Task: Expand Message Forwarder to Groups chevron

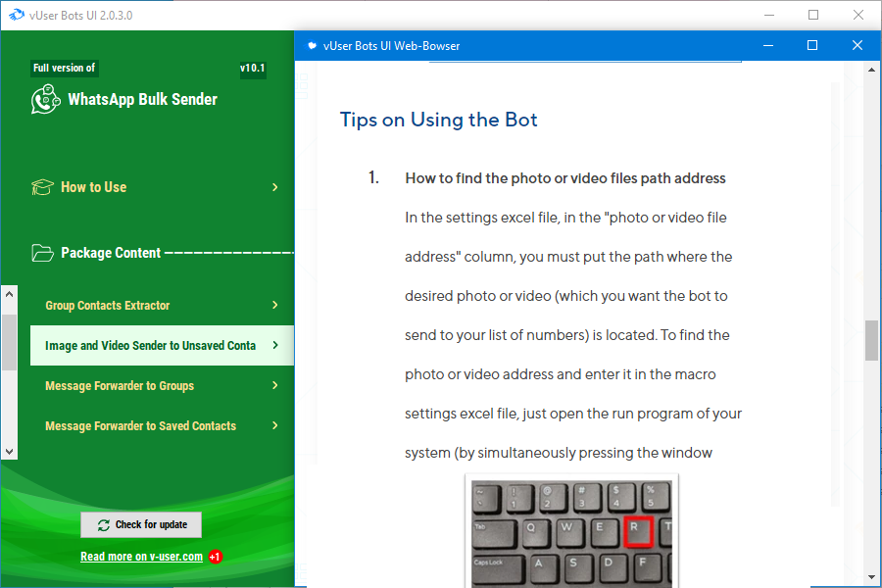Action: [275, 385]
